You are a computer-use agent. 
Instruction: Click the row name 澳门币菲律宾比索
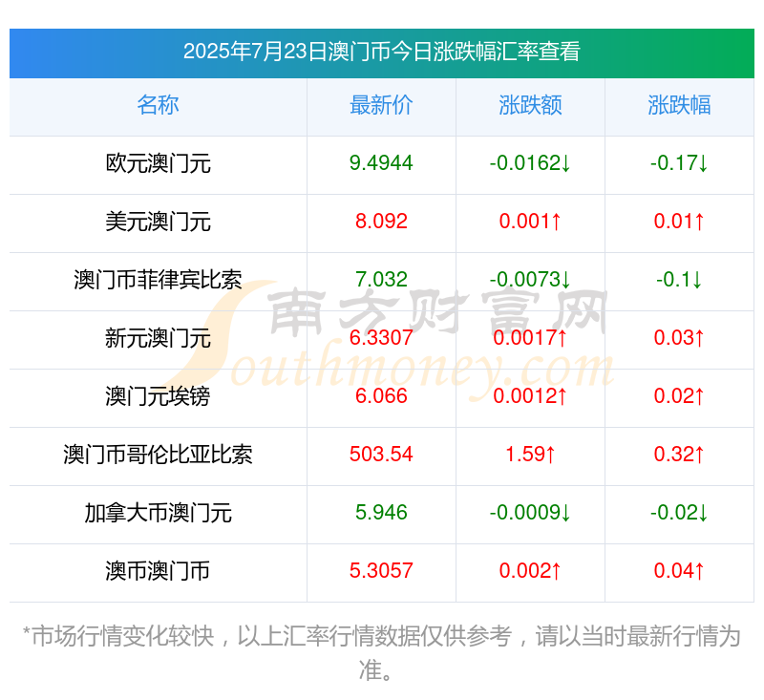[158, 280]
